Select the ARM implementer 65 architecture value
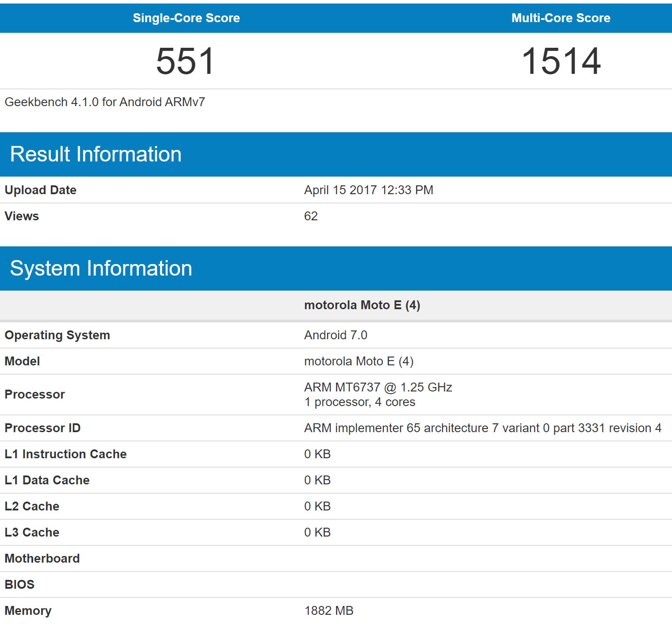The height and width of the screenshot is (625, 672). coord(483,428)
